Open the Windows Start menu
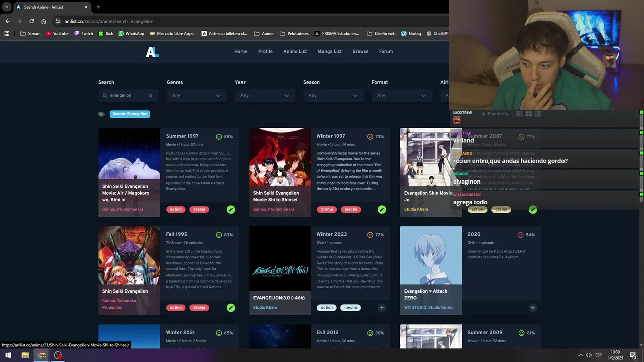Image resolution: width=644 pixels, height=362 pixels. coord(8,355)
